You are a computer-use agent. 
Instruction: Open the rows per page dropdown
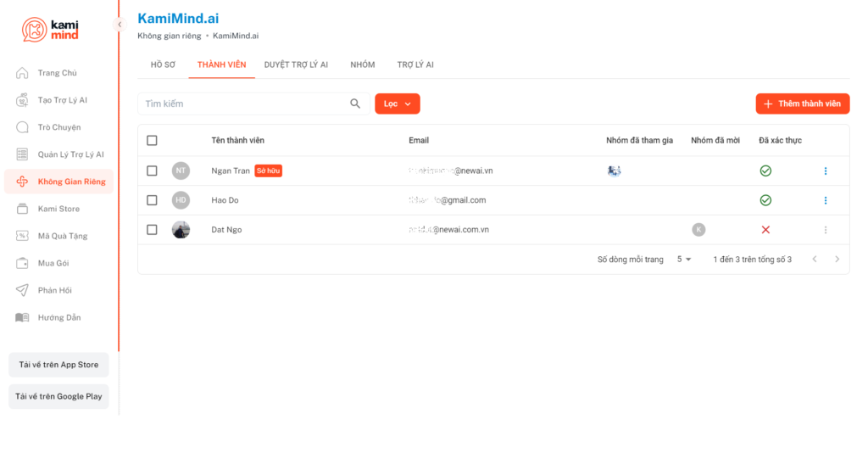[684, 260]
